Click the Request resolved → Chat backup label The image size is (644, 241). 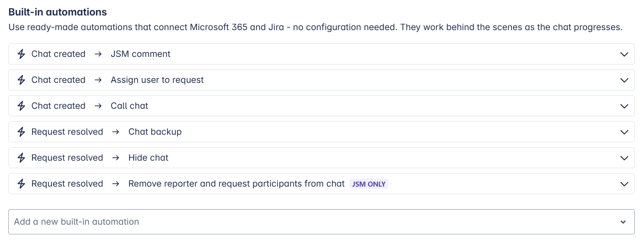106,132
